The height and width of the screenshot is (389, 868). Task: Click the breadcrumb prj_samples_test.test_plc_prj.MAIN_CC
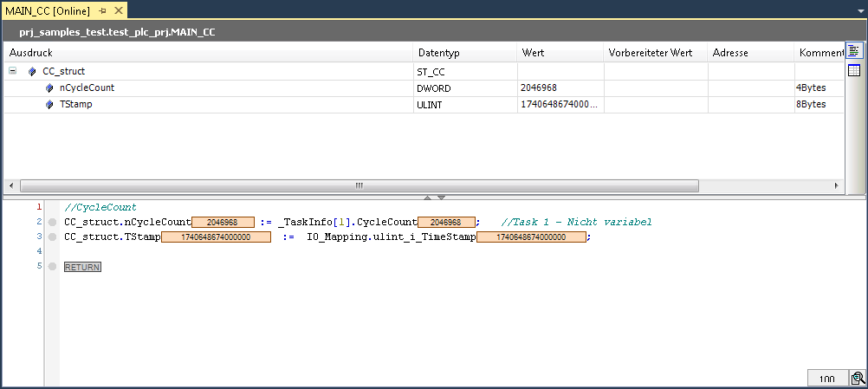[117, 32]
